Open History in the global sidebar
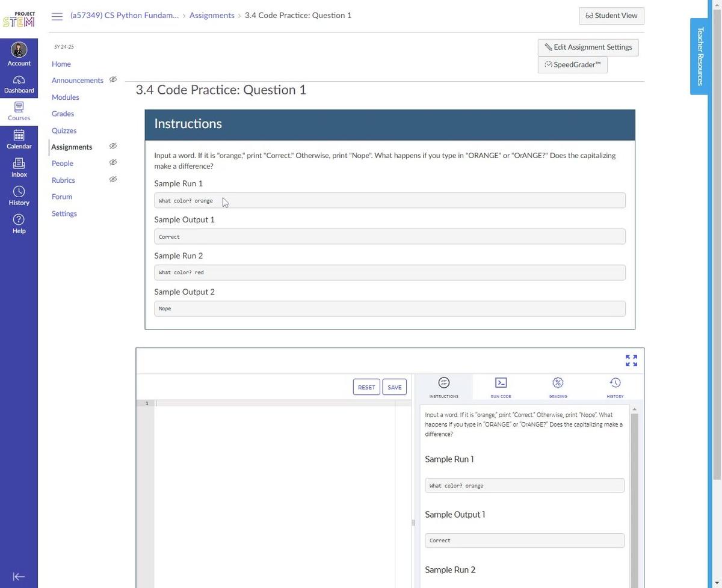This screenshot has height=588, width=722. [x=19, y=196]
